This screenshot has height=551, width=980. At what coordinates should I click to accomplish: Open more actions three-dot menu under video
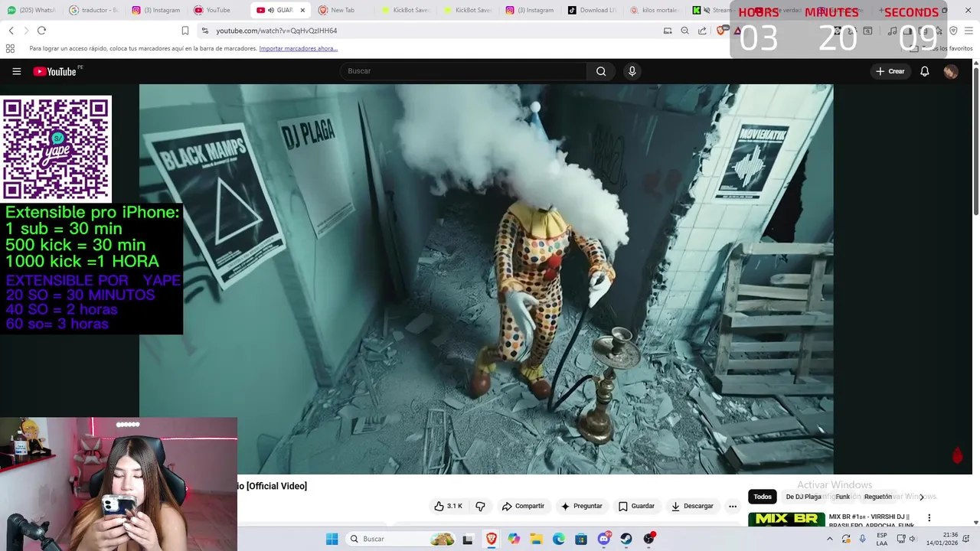tap(733, 506)
